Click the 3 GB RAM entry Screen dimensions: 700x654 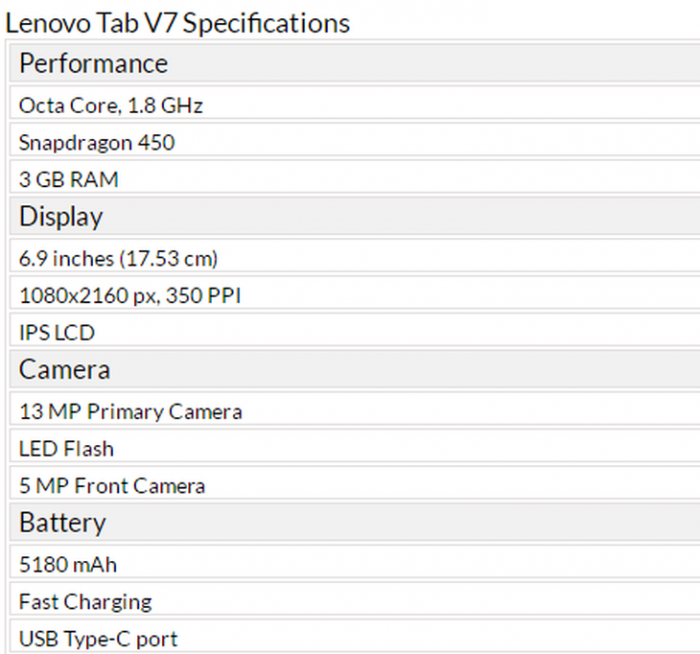[x=69, y=180]
